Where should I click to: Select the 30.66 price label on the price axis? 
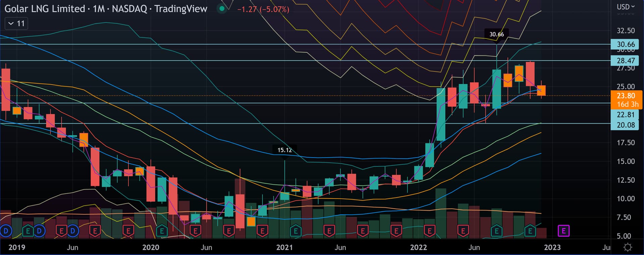pos(626,44)
